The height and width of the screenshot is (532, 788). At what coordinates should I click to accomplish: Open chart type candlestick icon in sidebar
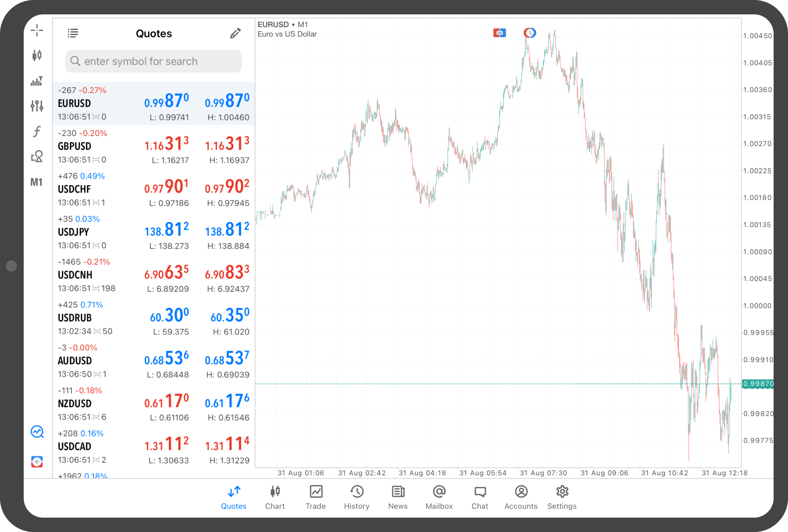37,55
